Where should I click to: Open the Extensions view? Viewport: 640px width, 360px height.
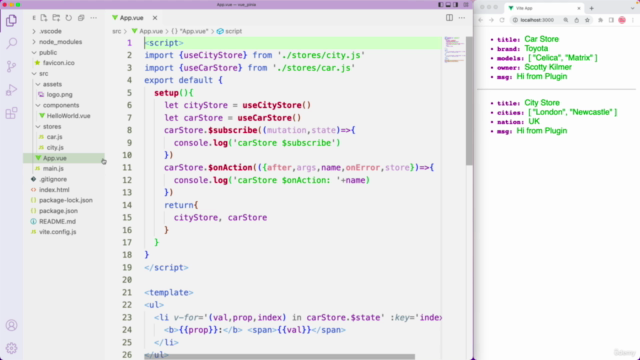coord(11,113)
